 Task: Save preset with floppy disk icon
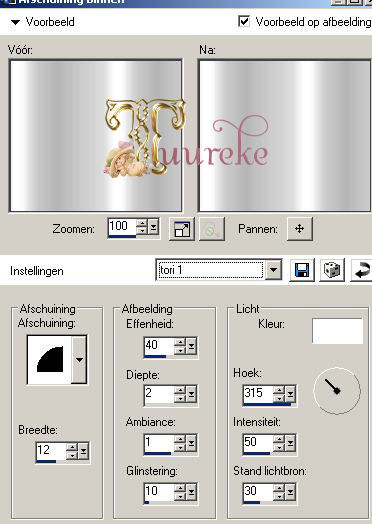[302, 270]
